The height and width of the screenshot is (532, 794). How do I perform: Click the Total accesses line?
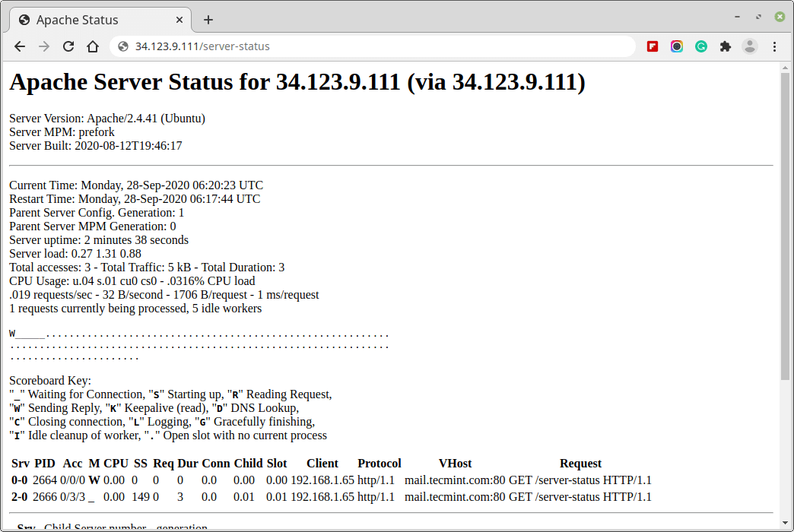pos(147,268)
